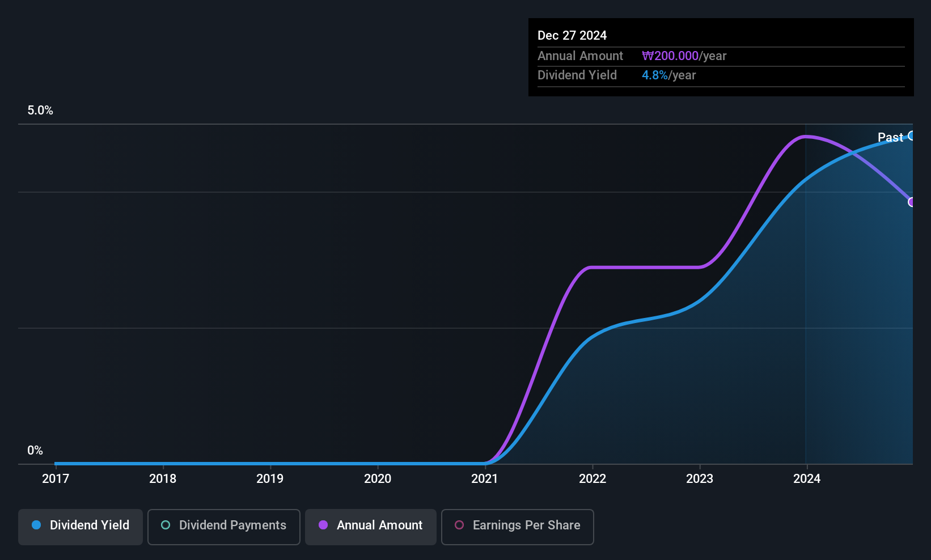Toggle the Dividend Yield series visibility
Viewport: 931px width, 560px height.
click(80, 526)
